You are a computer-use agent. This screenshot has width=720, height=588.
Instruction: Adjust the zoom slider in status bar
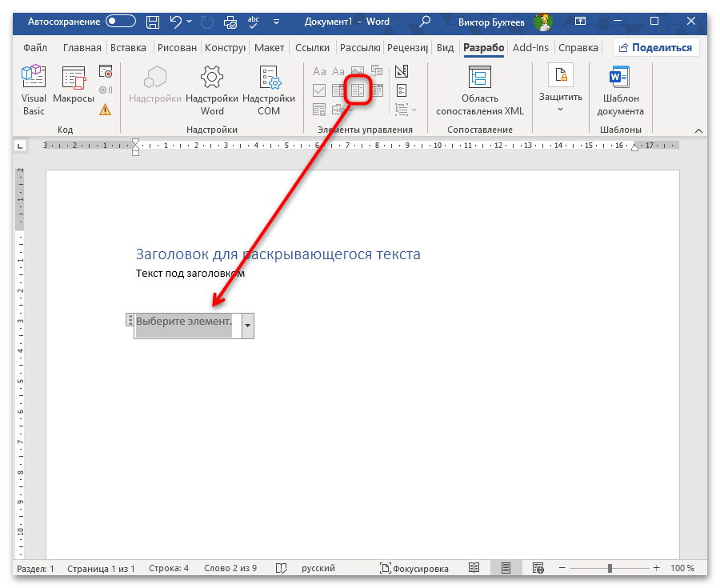[609, 568]
